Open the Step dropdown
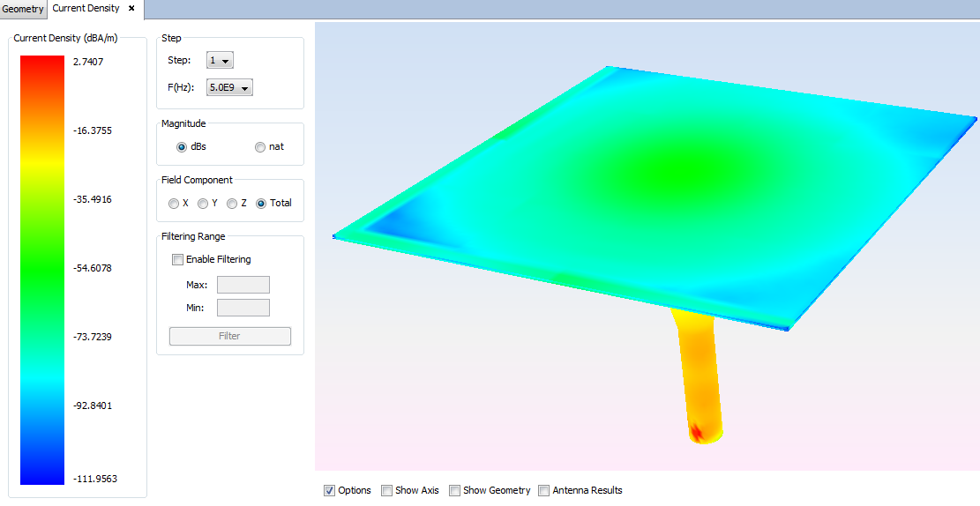 220,61
